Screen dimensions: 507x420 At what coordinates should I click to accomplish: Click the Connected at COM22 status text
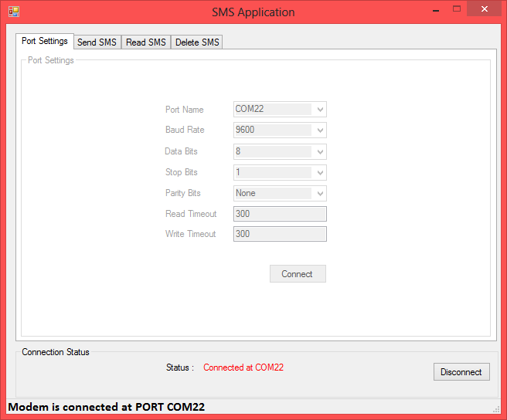pos(243,367)
